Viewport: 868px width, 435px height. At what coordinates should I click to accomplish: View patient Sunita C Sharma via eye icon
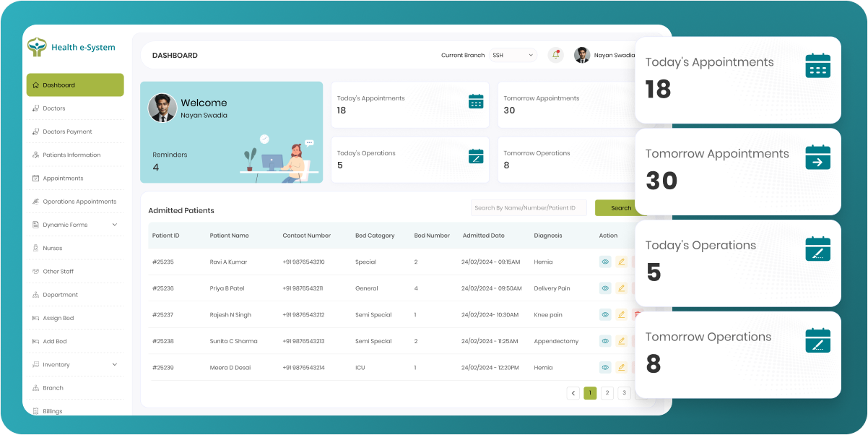605,341
